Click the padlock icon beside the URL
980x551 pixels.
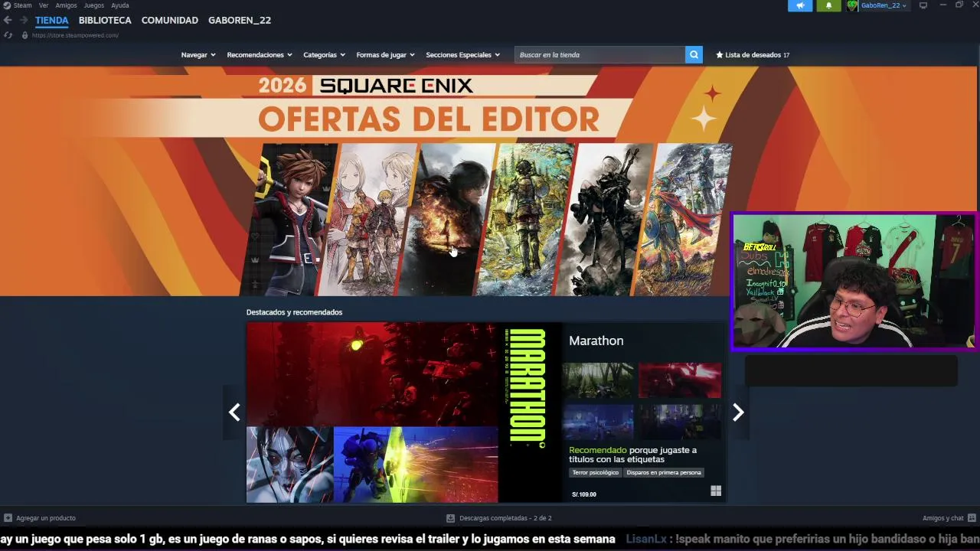click(24, 35)
